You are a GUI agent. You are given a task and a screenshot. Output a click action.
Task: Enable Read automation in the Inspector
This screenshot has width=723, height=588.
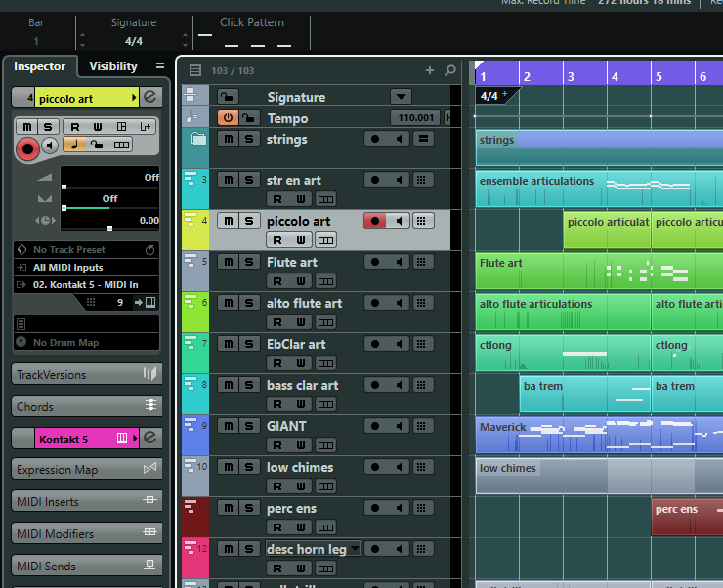74,127
